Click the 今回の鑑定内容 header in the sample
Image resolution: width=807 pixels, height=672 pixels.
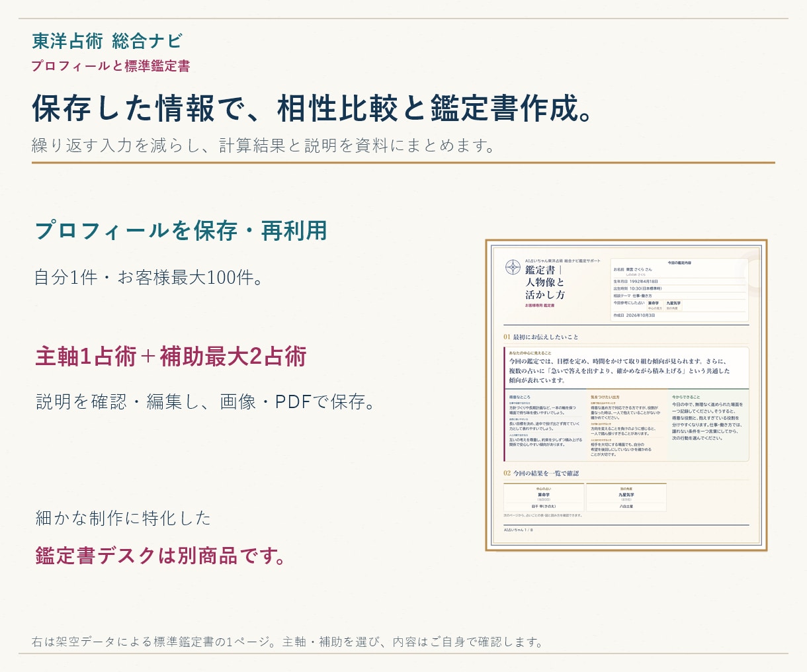click(x=679, y=263)
